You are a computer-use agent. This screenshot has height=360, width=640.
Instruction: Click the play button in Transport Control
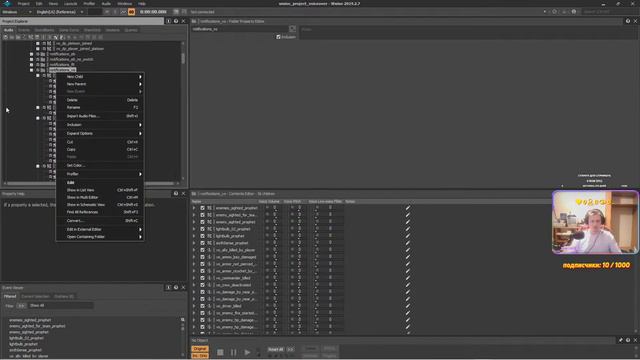pyautogui.click(x=247, y=352)
